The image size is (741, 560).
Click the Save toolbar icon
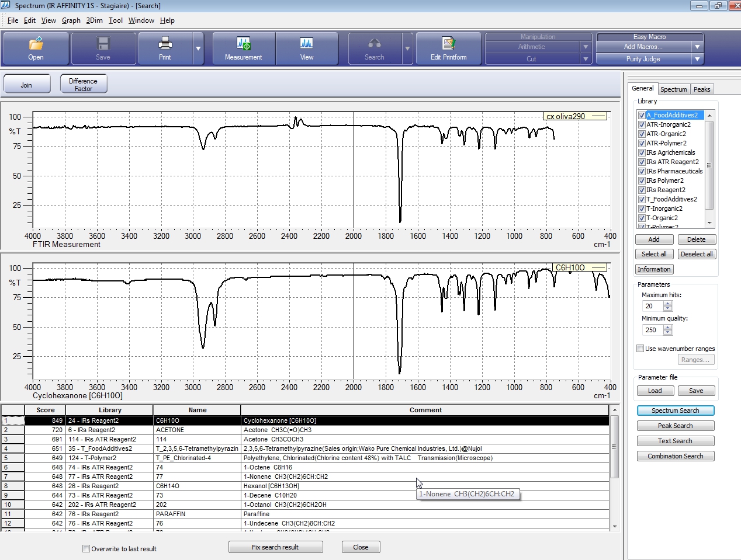tap(103, 48)
